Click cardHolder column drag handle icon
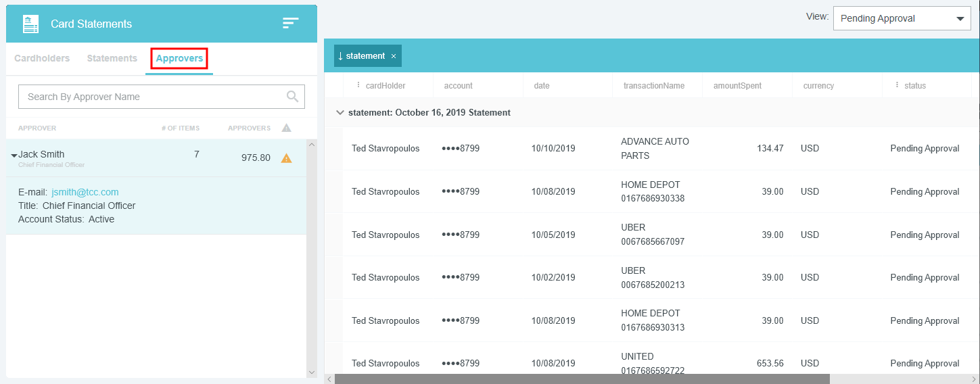The height and width of the screenshot is (384, 980). pyautogui.click(x=358, y=85)
